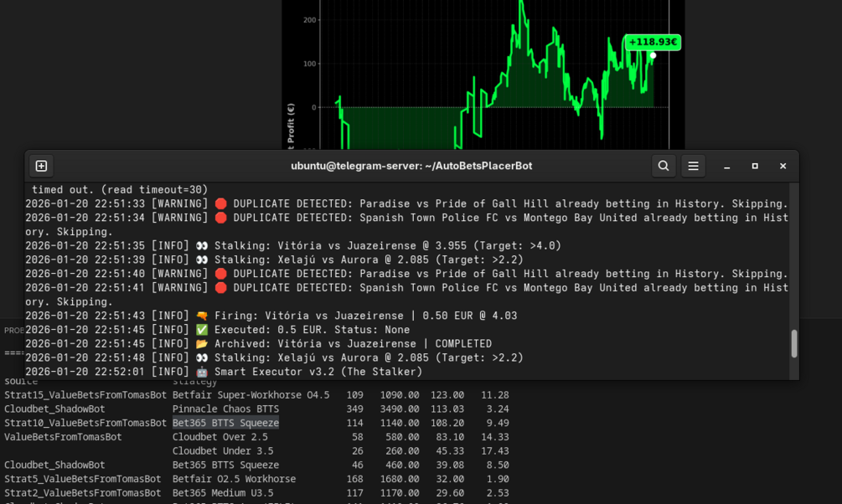This screenshot has height=504, width=842.
Task: Click Strat5_ValueBetsFromTomasBot source text
Action: [x=82, y=479]
